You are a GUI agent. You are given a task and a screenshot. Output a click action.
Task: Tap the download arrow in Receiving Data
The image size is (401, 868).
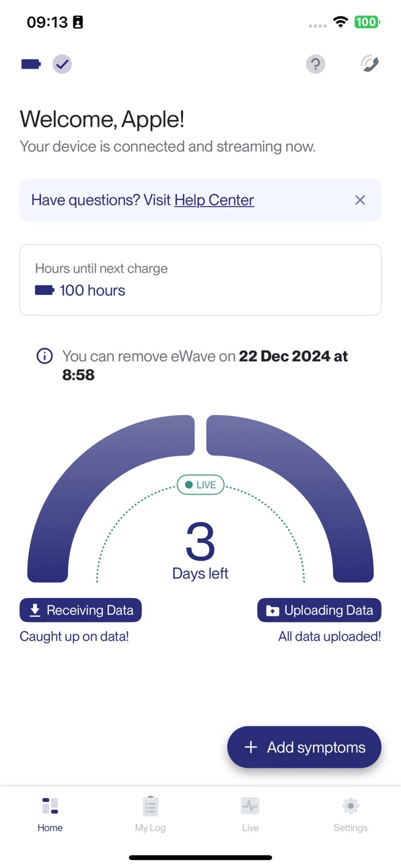35,610
